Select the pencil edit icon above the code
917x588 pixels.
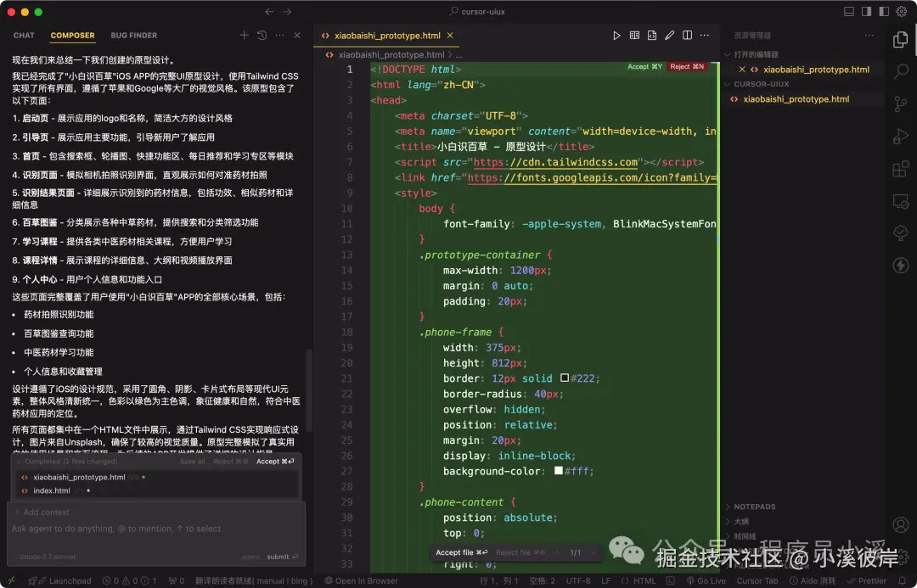pos(670,35)
